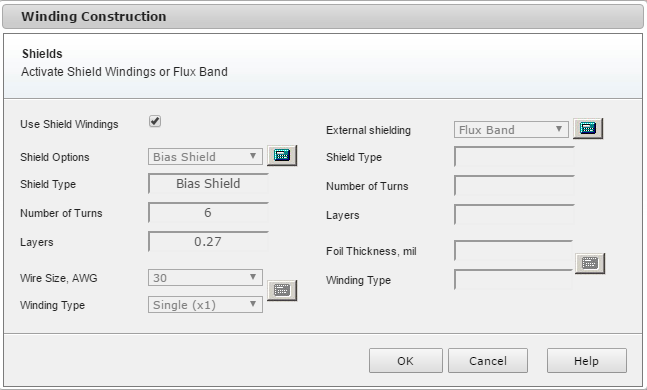Click calculator icon beside External shielding
647x390 pixels.
click(588, 128)
